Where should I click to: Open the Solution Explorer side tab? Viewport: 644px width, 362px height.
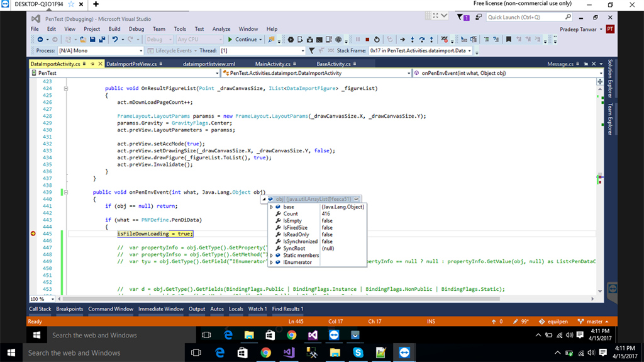610,79
